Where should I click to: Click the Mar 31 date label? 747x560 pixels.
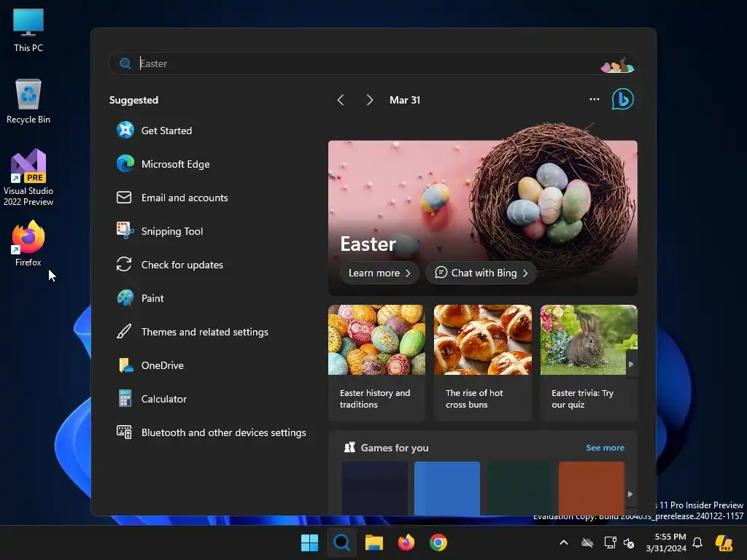coord(405,100)
